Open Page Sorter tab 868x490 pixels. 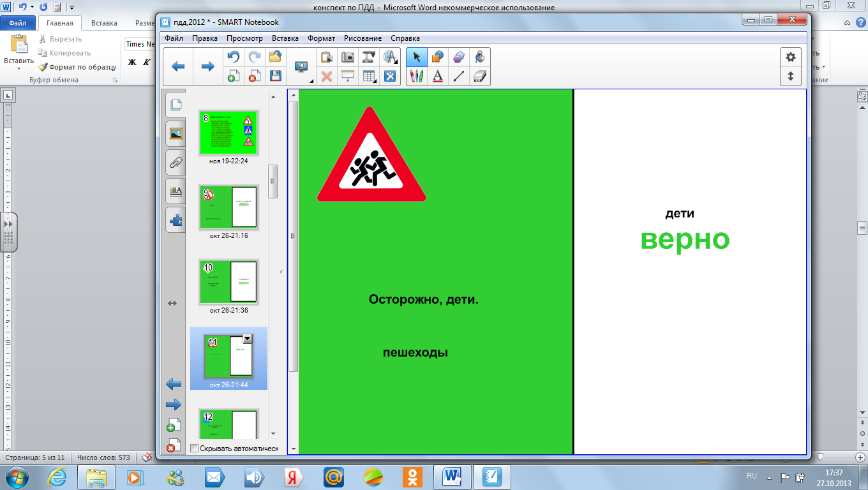(175, 105)
